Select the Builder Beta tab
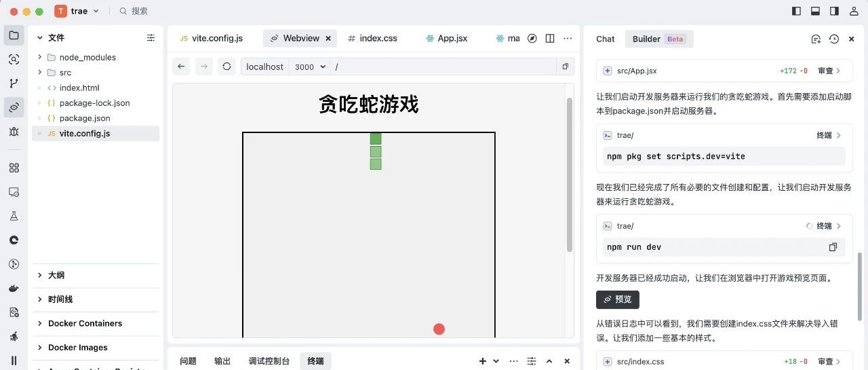This screenshot has width=868, height=370. 658,39
